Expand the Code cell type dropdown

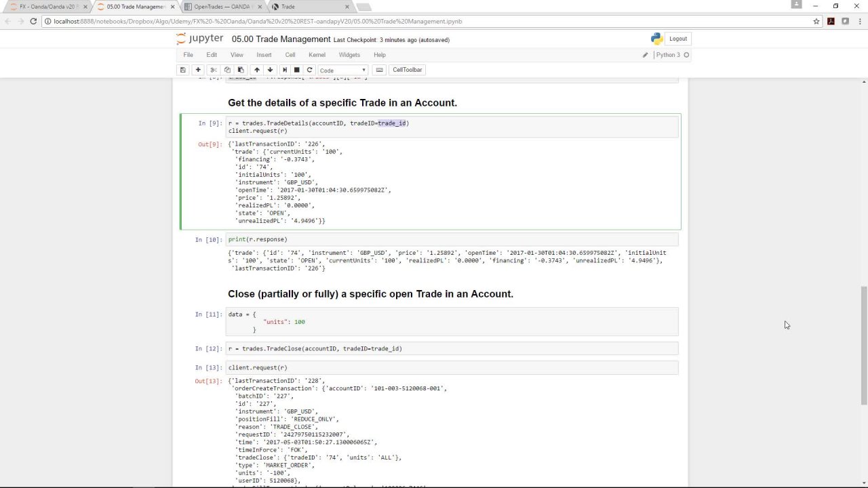coord(343,70)
